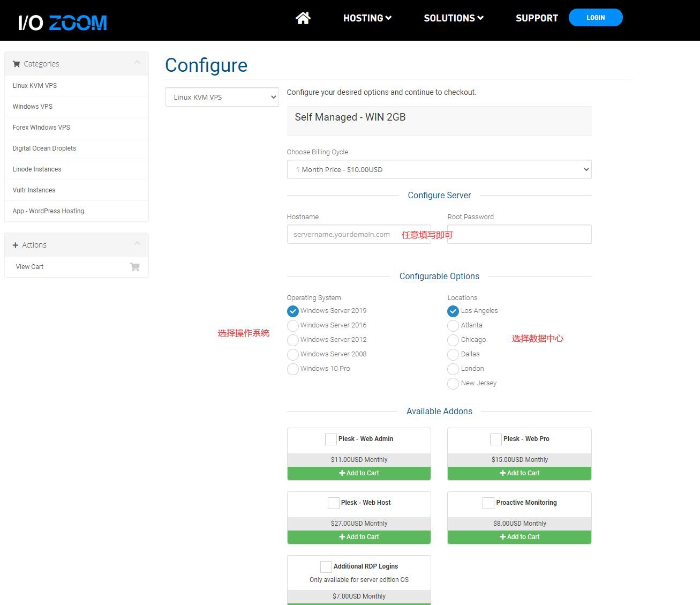Select Forex Windows VPS category

tap(77, 128)
